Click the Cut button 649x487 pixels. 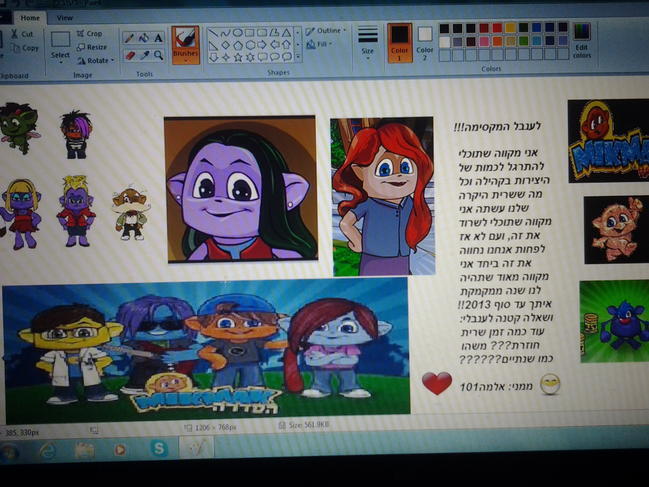(23, 34)
